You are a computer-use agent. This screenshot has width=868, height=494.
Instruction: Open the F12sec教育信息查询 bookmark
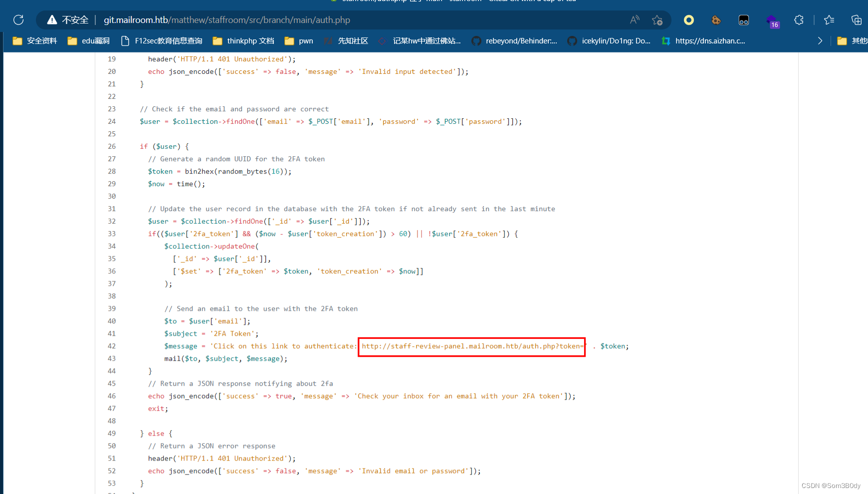tap(162, 41)
